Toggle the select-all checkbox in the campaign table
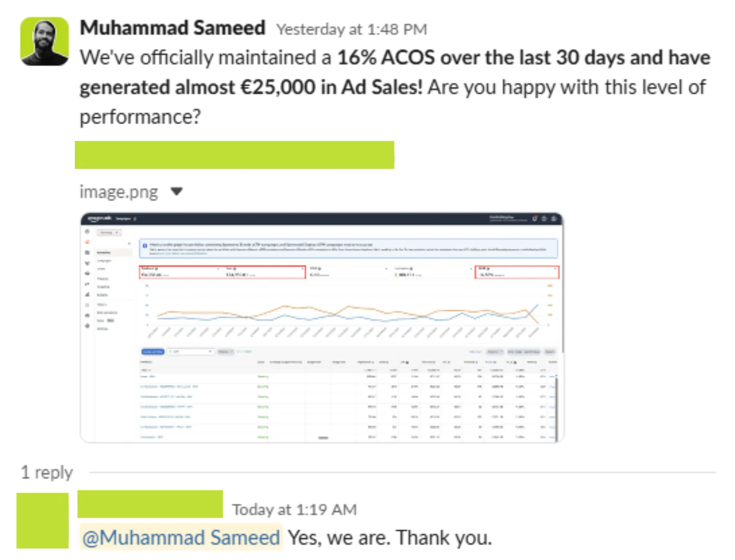The image size is (735, 560). pyautogui.click(x=142, y=362)
